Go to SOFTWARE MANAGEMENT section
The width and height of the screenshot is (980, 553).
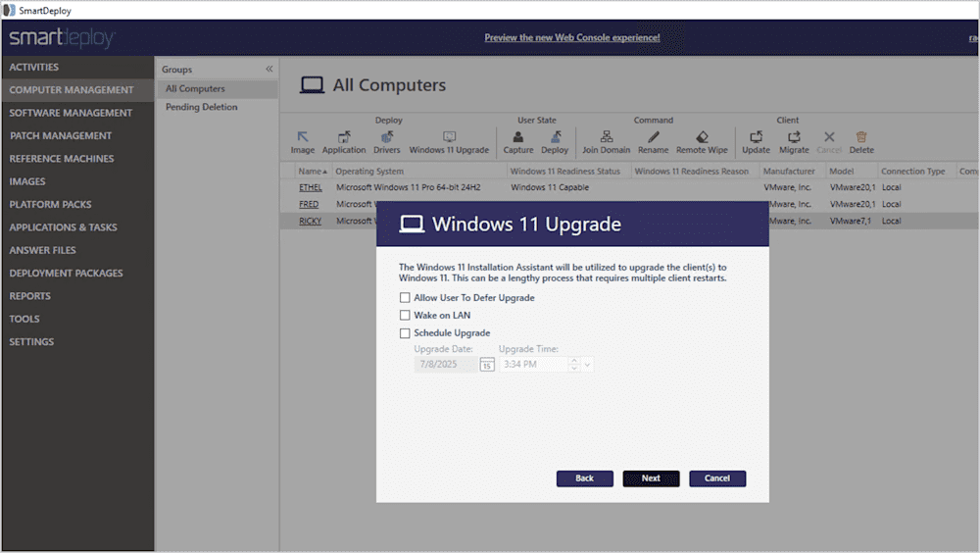click(77, 113)
